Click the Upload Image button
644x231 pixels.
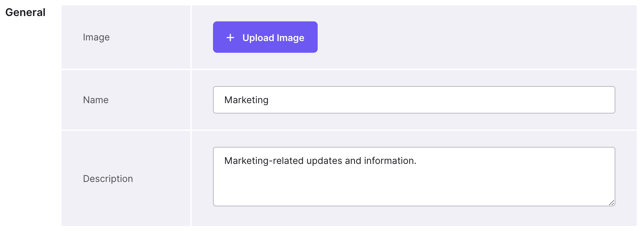[265, 37]
